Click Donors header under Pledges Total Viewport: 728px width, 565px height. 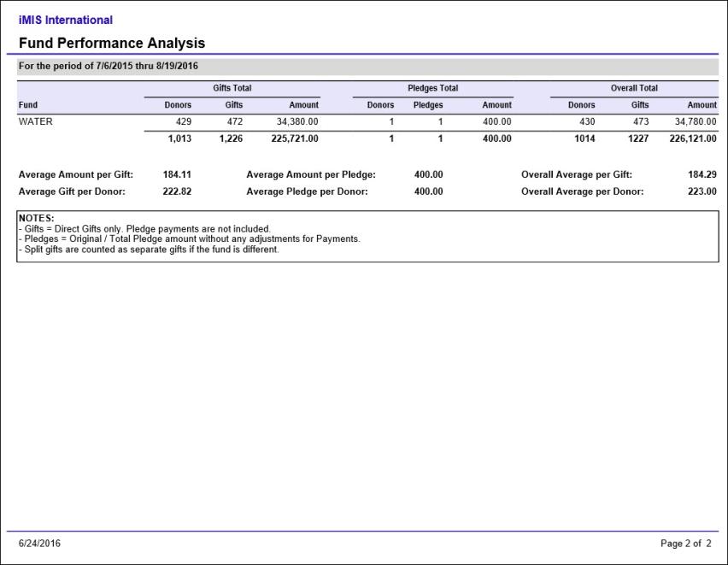tap(380, 104)
